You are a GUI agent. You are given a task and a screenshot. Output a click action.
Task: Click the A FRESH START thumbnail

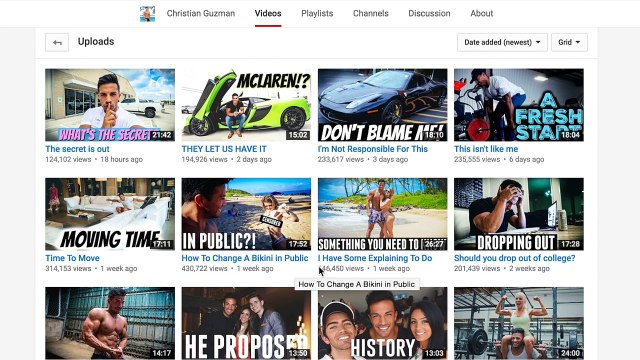click(x=519, y=105)
